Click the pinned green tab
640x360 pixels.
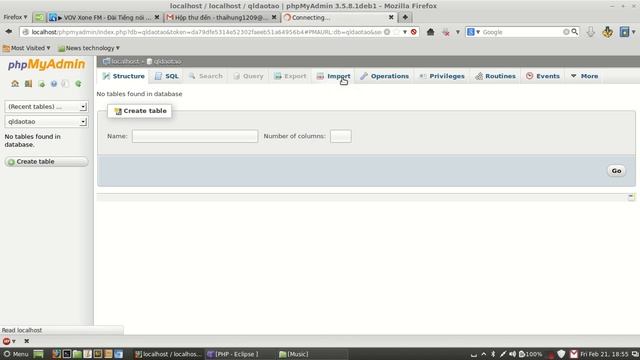(39, 17)
